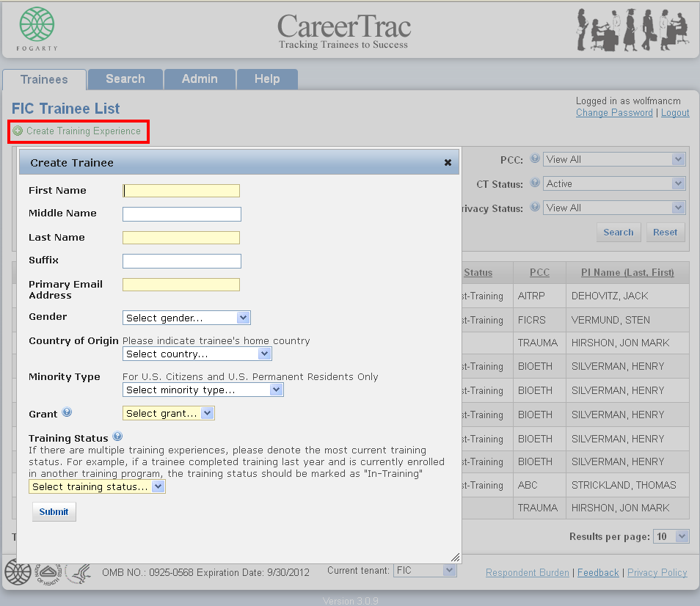Open the CT Status Active dropdown
The height and width of the screenshot is (606, 700).
pyautogui.click(x=614, y=183)
